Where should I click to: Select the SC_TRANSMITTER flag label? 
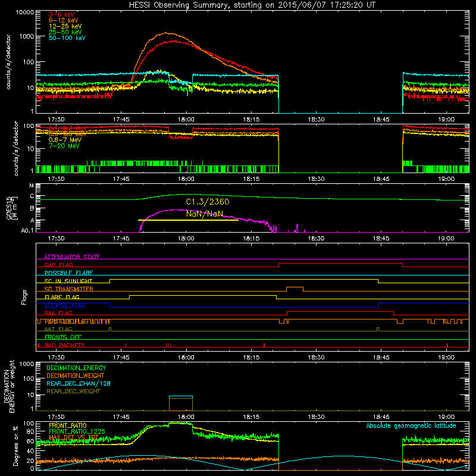tap(68, 289)
